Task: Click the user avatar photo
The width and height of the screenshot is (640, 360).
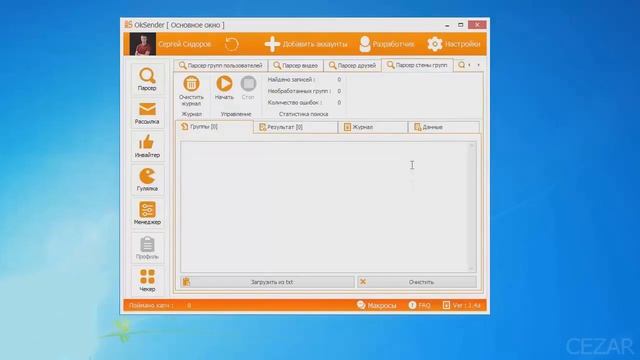Action: point(142,44)
